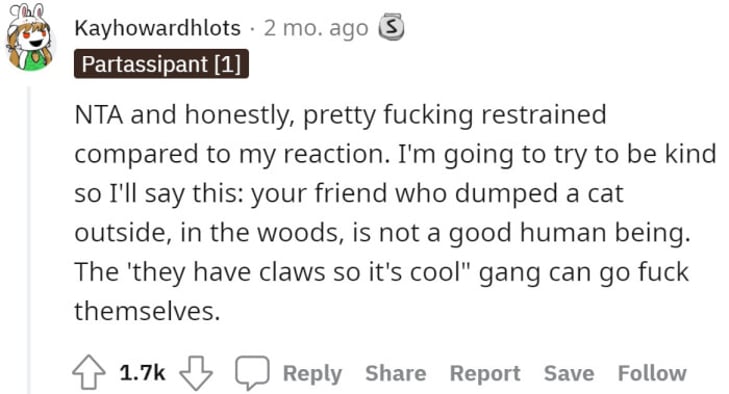This screenshot has width=729, height=394.
Task: Downvote the comment with the down arrow
Action: 196,373
